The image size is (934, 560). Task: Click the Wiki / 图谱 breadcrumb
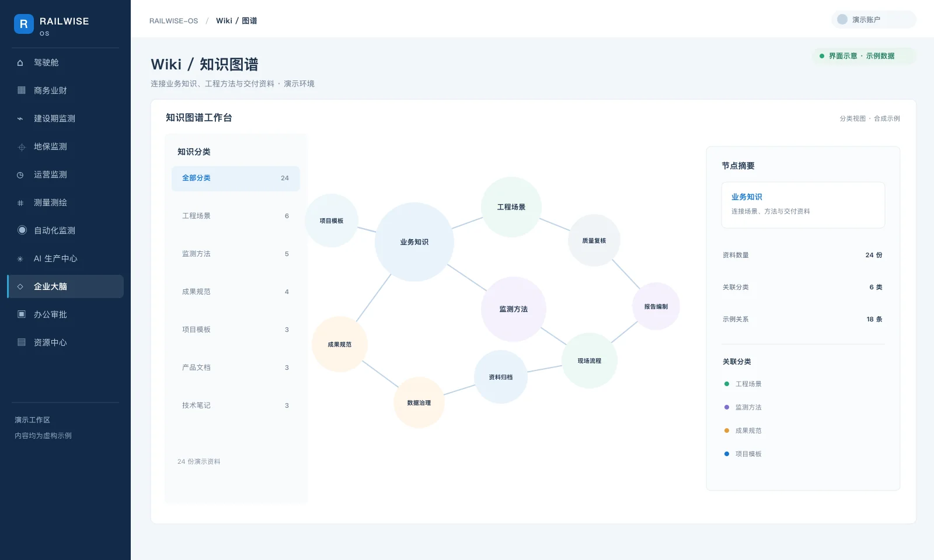(236, 21)
